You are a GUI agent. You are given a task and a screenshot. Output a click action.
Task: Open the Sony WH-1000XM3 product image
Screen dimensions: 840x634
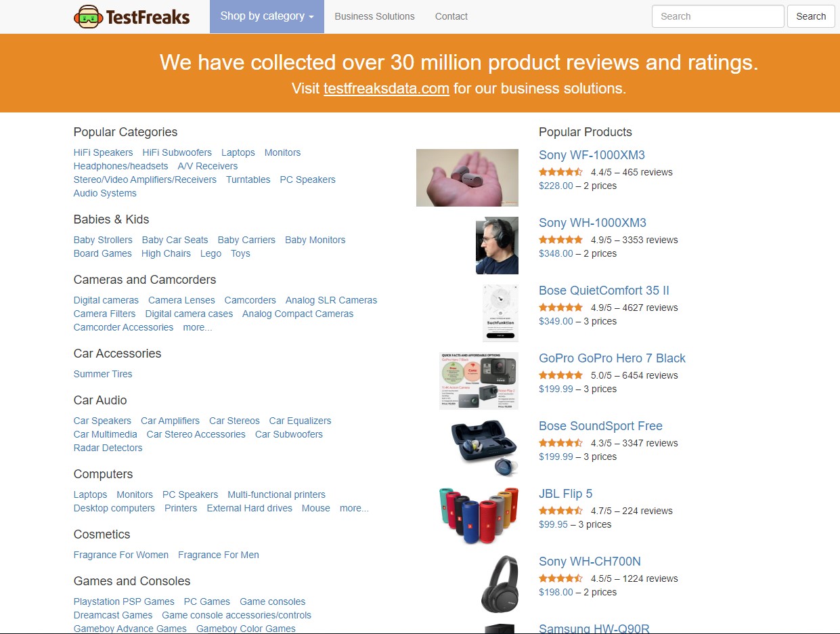497,245
